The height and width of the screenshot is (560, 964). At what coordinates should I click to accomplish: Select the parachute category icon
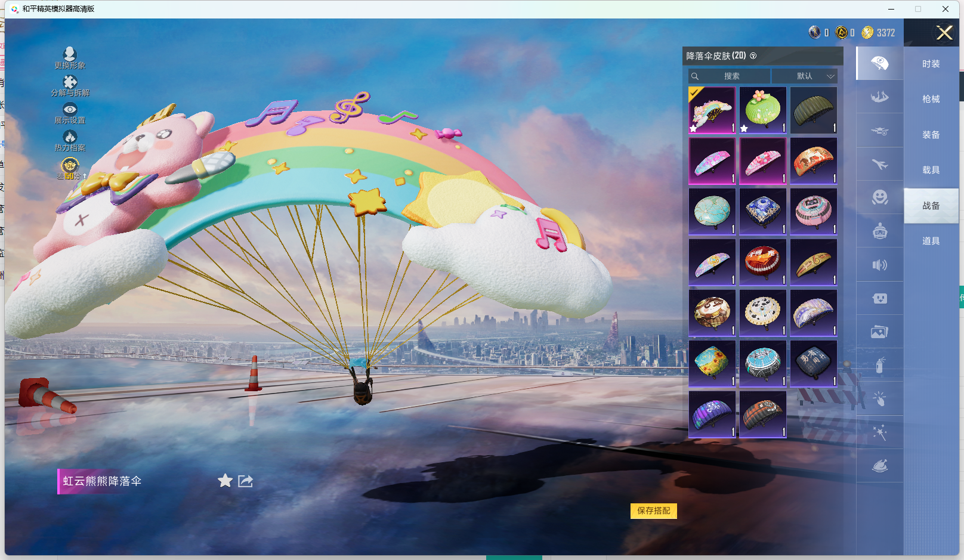(879, 63)
